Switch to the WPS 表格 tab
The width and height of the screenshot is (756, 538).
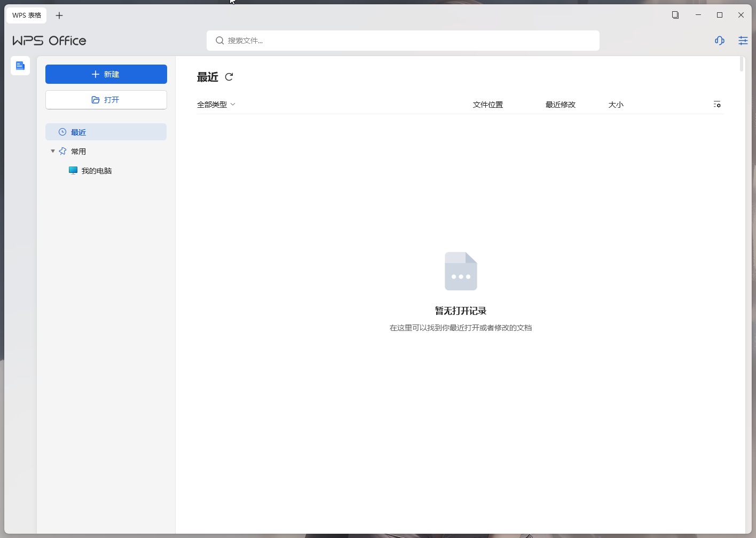[27, 15]
